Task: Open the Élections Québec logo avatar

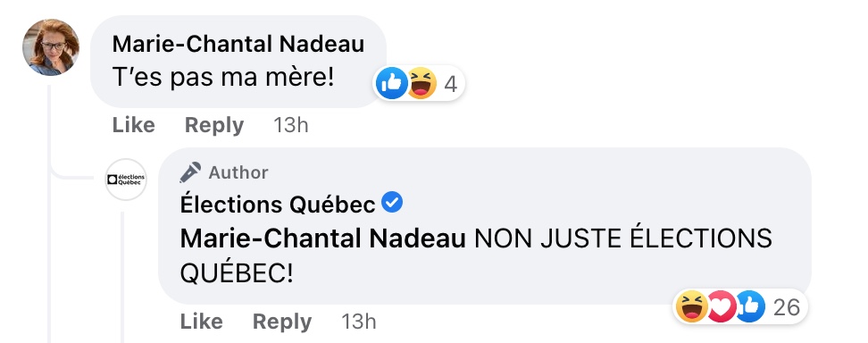Action: pyautogui.click(x=126, y=179)
